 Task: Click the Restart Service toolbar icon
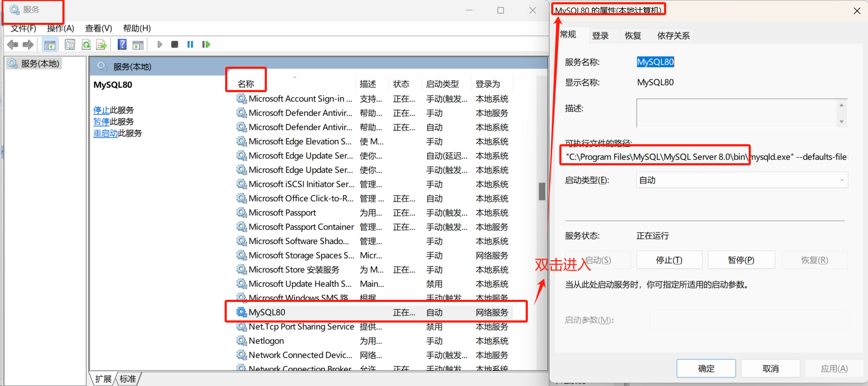point(206,44)
